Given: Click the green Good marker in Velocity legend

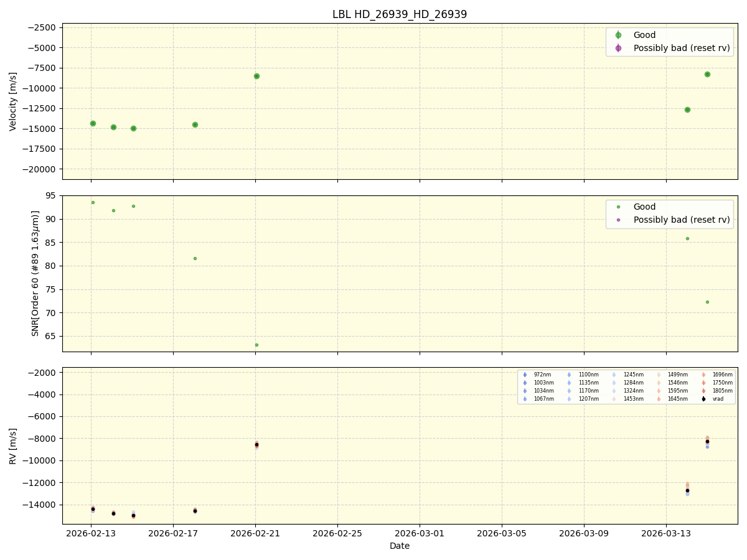Looking at the screenshot, I should (618, 35).
